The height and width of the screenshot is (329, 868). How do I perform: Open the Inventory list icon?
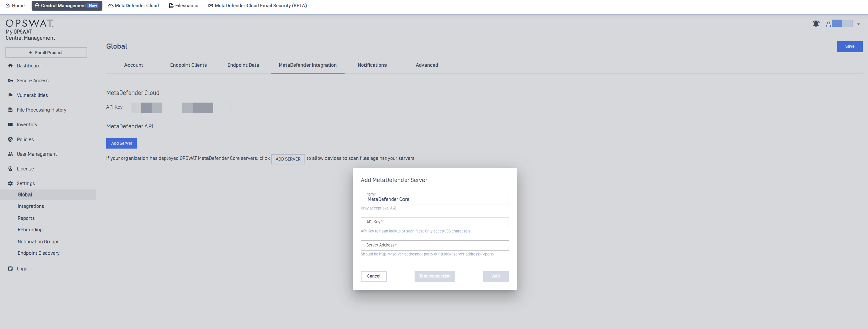[x=10, y=125]
